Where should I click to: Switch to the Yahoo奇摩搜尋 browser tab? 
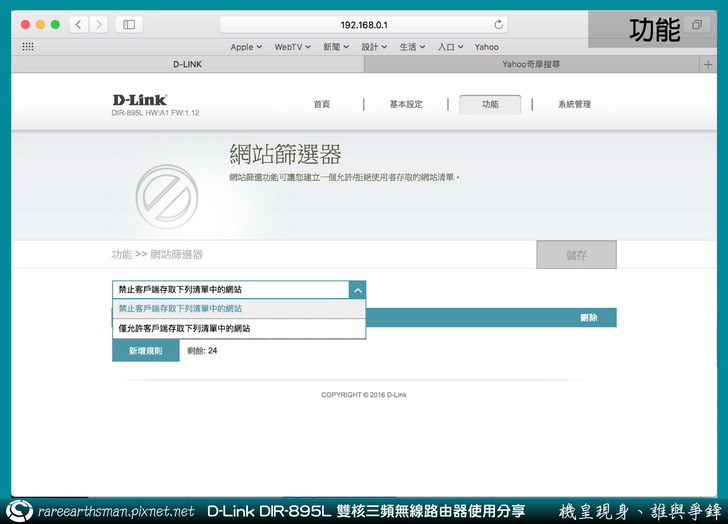pos(530,64)
